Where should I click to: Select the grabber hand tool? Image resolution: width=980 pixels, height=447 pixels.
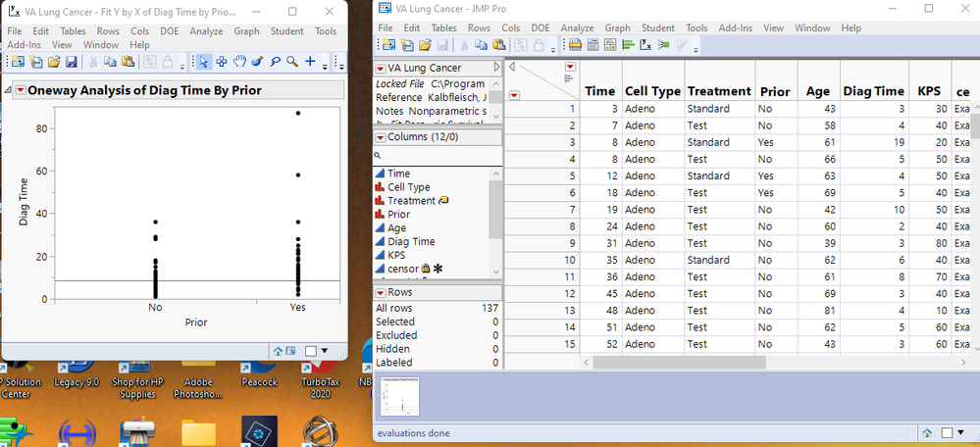pos(238,61)
